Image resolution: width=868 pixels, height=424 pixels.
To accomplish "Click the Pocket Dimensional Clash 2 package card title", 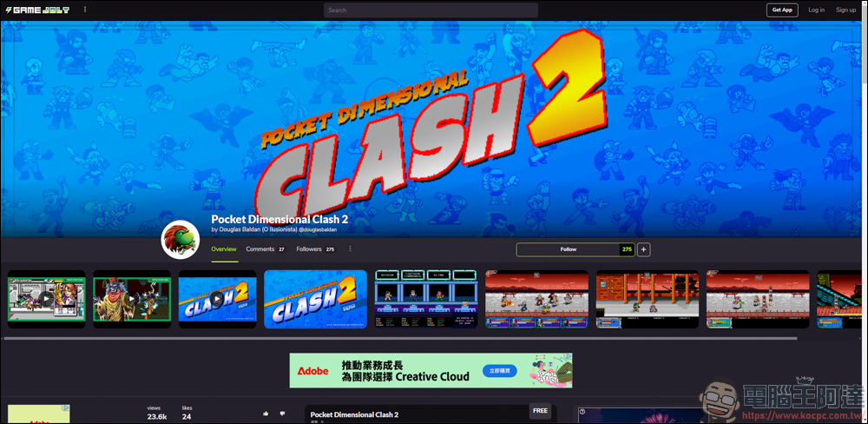I will (354, 414).
